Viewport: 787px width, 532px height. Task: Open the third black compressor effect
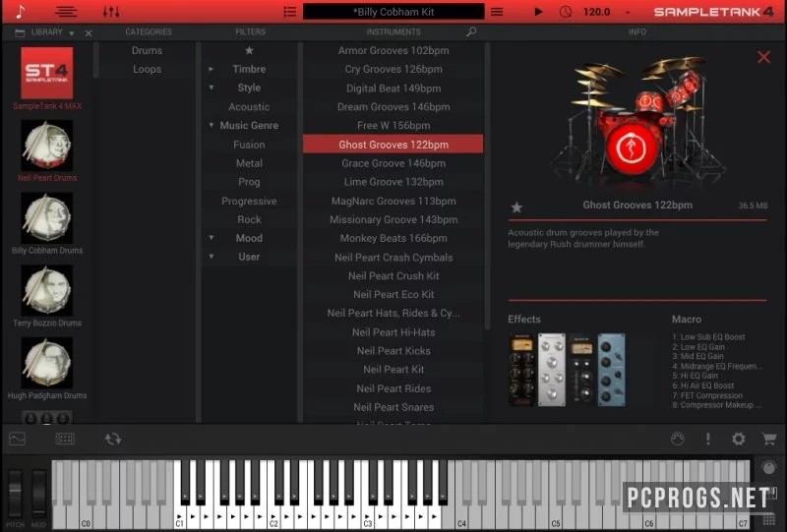(581, 369)
